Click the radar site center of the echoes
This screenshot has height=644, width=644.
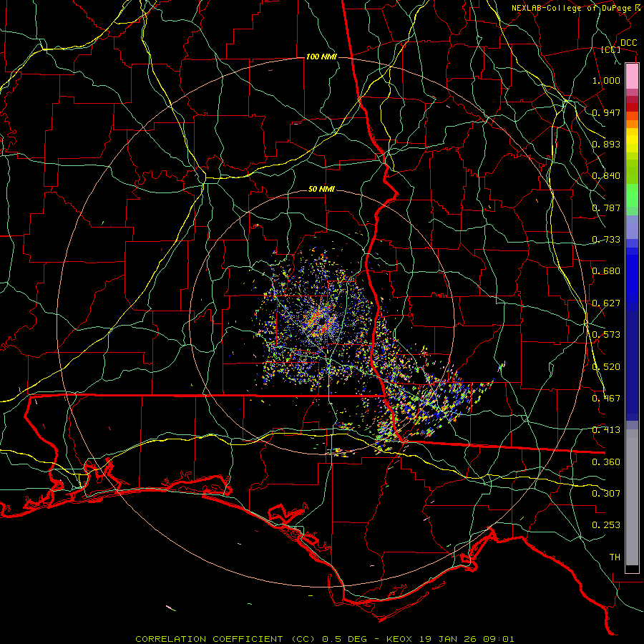pos(321,322)
